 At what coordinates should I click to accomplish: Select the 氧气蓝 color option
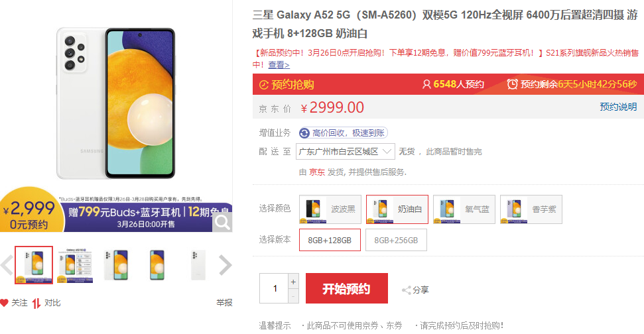pyautogui.click(x=464, y=209)
